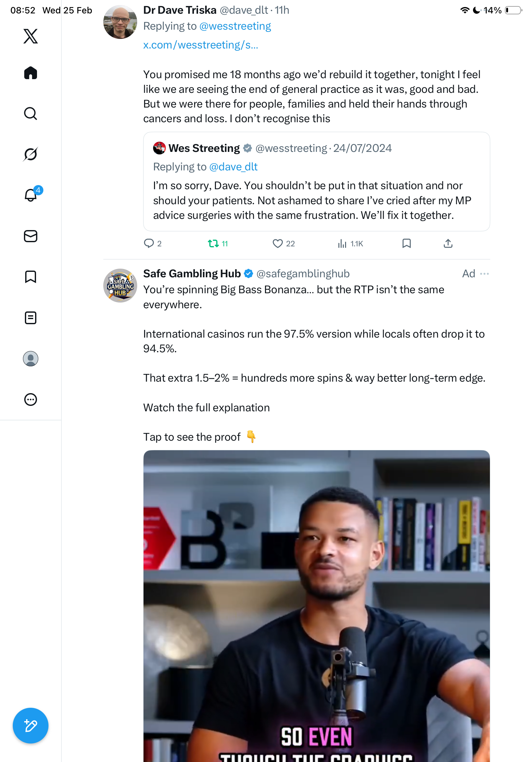Open the Search sidebar icon

pos(31,114)
